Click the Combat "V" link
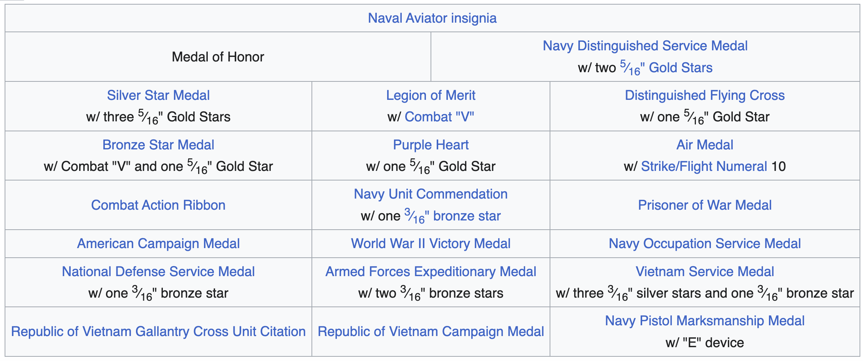 (x=439, y=117)
